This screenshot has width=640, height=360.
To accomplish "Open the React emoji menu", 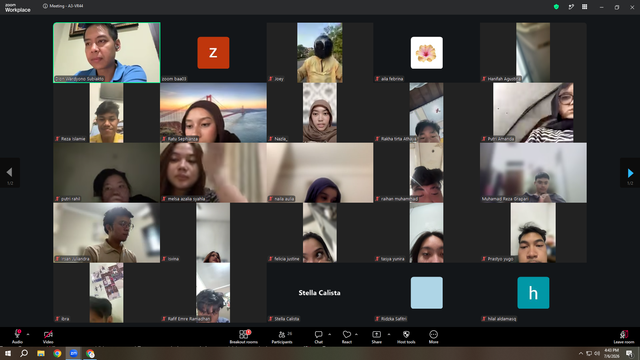I will pos(347,337).
